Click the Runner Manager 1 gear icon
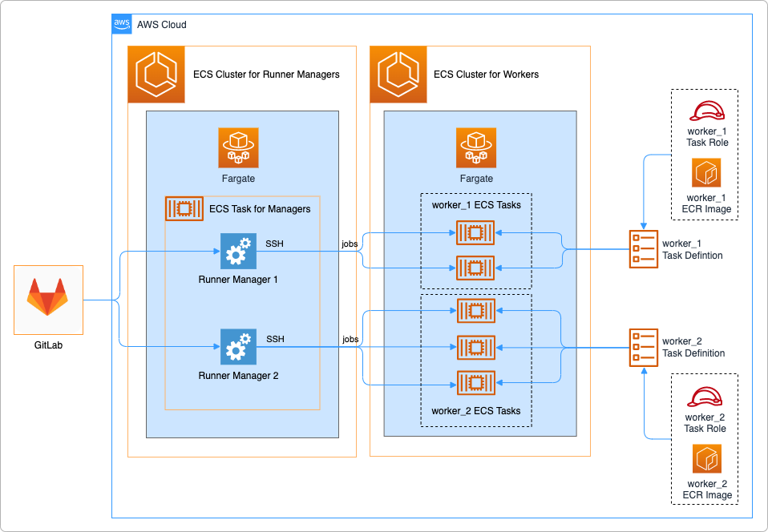 (238, 251)
